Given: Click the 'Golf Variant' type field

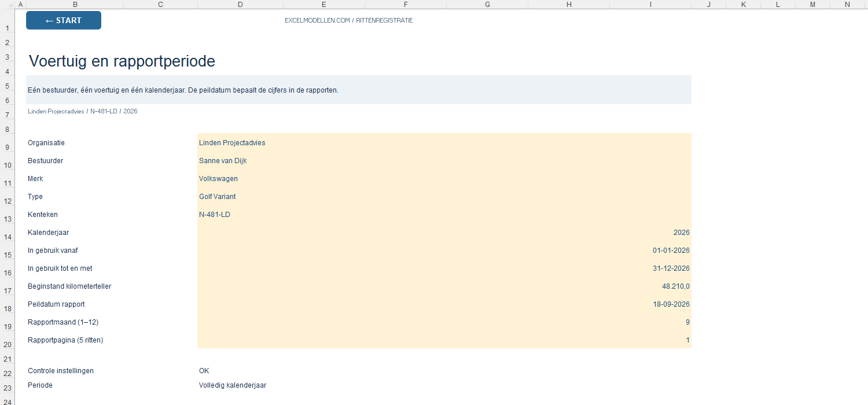Looking at the screenshot, I should coord(444,196).
